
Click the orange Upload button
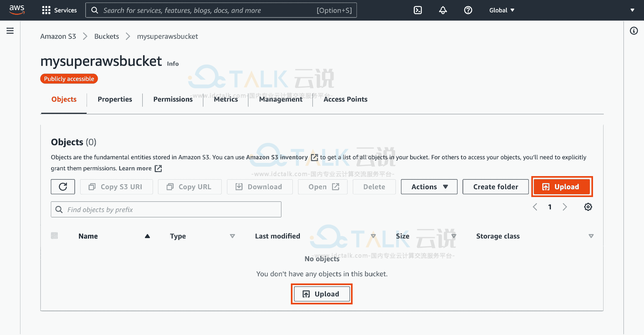coord(562,187)
